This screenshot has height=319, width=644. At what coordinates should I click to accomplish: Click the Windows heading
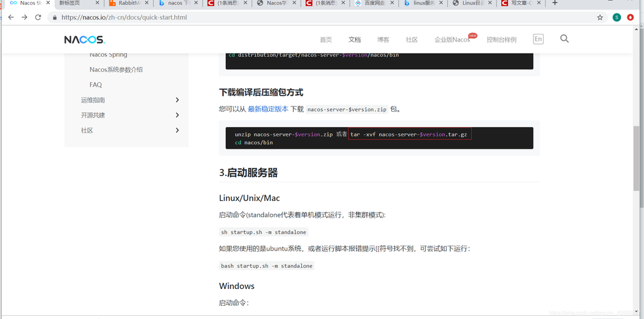pyautogui.click(x=237, y=286)
